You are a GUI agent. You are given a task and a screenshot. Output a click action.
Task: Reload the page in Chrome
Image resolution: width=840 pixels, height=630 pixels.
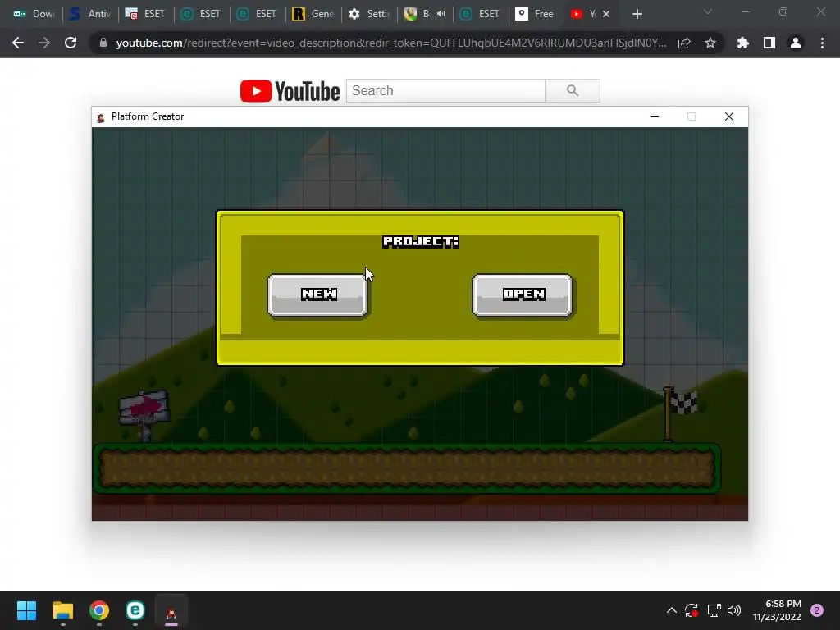click(71, 43)
